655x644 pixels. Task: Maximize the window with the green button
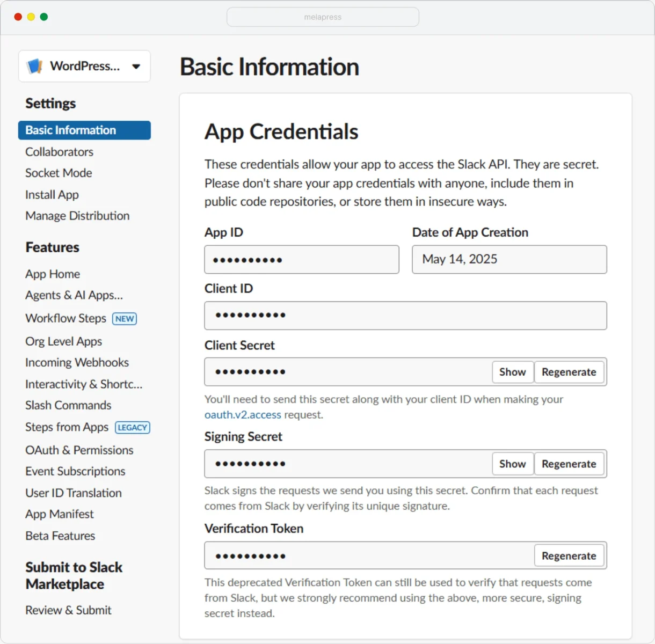click(x=44, y=17)
